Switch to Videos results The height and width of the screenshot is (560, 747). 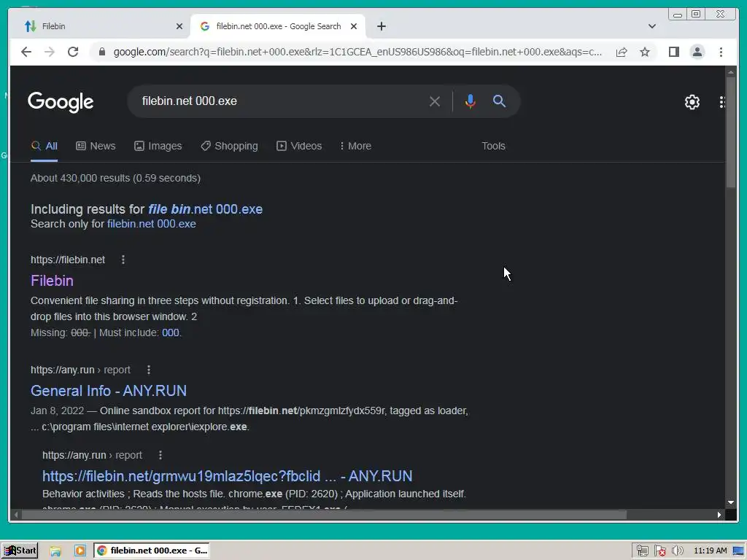tap(299, 146)
